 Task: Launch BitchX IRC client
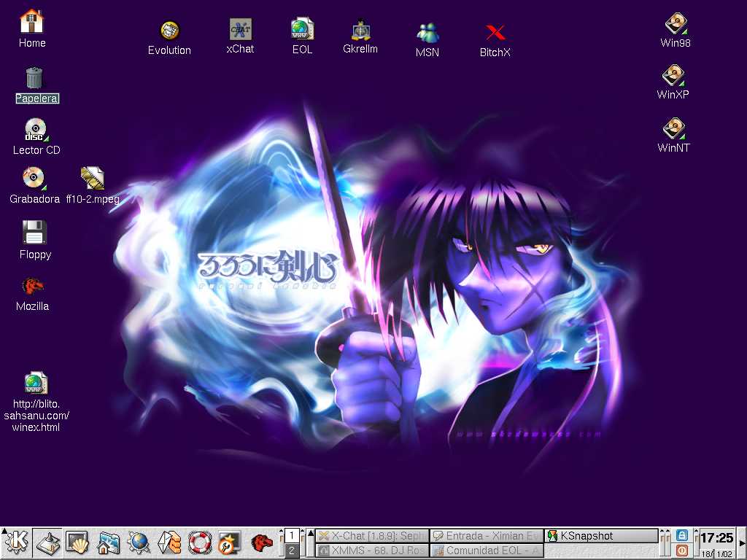495,33
